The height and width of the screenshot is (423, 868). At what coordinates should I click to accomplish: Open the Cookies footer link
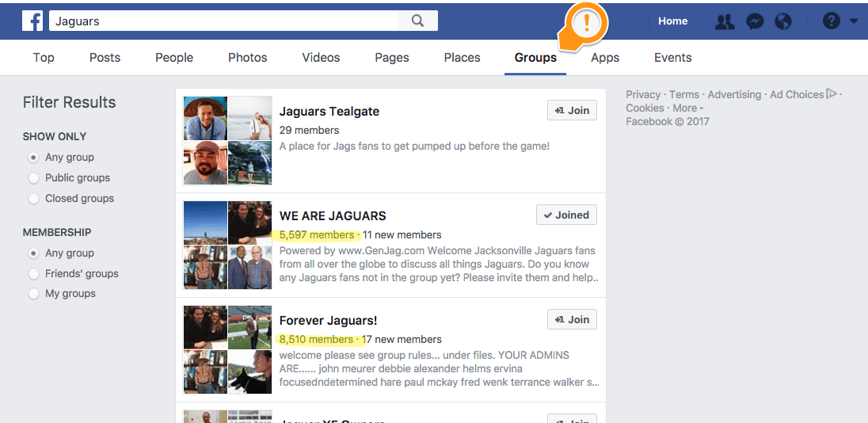coord(645,108)
